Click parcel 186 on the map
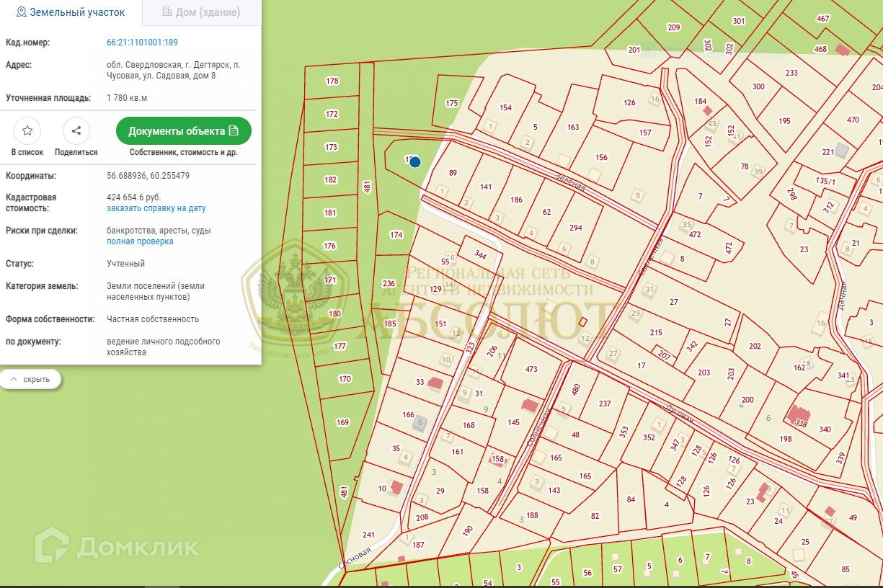 [x=516, y=200]
